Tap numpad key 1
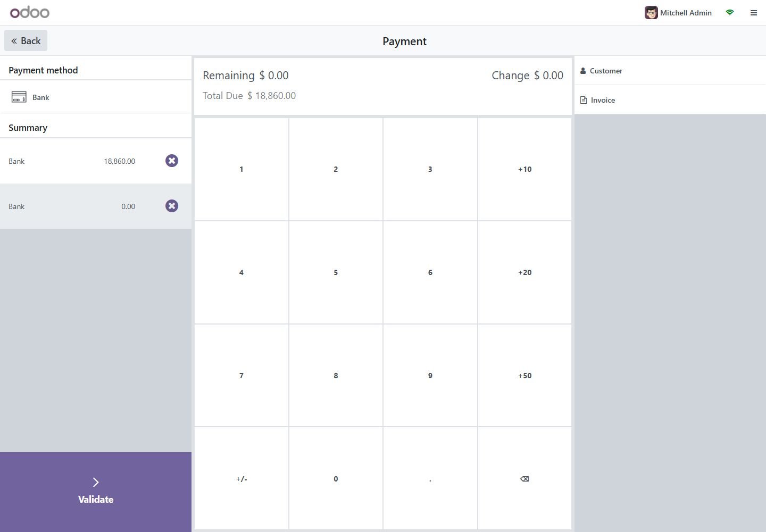This screenshot has width=766, height=532. [x=242, y=169]
